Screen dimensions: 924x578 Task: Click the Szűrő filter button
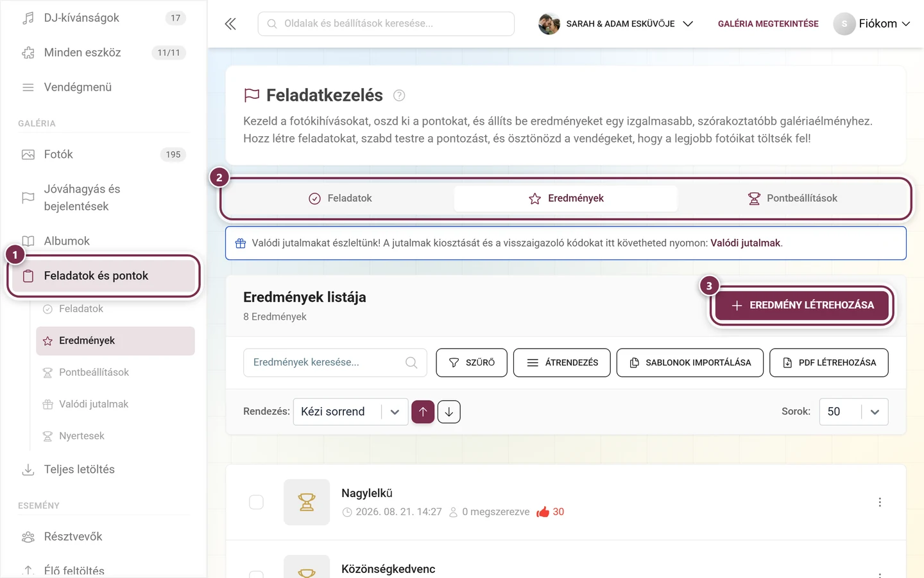[x=472, y=363]
